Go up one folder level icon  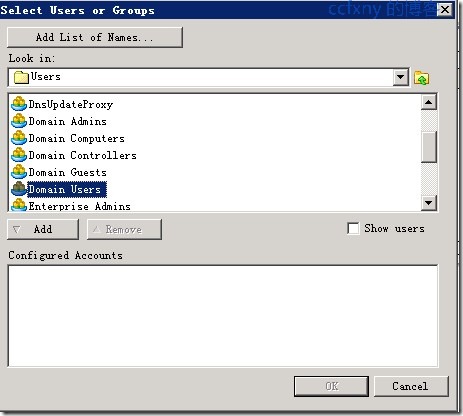pos(422,78)
